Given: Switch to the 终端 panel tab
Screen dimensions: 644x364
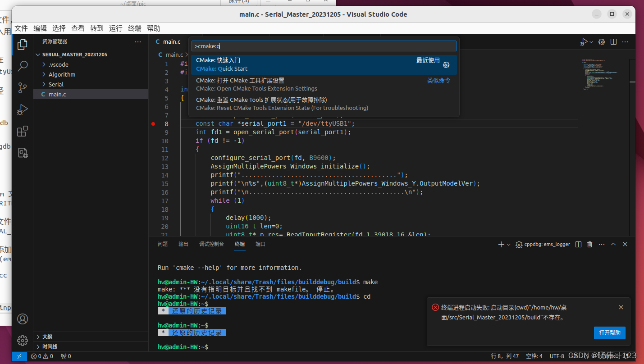Looking at the screenshot, I should [240, 244].
